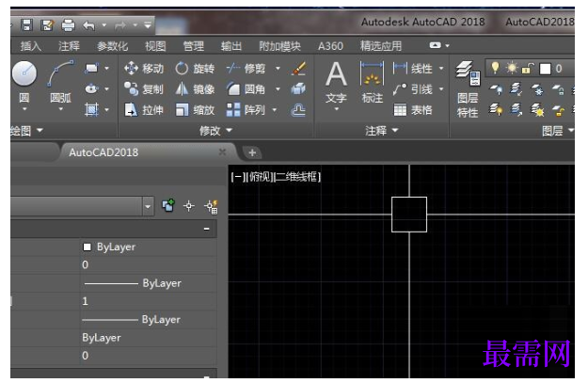Open the 阵列 dropdown arrow
Viewport: 588px width, 383px height.
pos(275,110)
